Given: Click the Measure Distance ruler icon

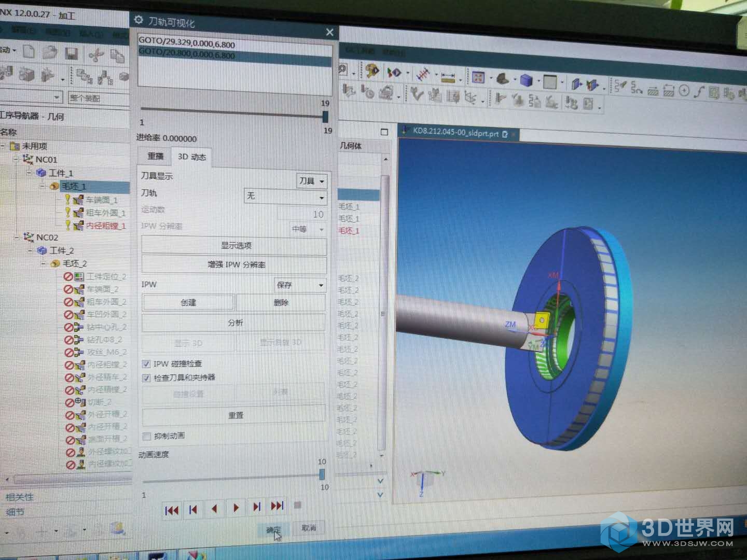Looking at the screenshot, I should pyautogui.click(x=448, y=78).
